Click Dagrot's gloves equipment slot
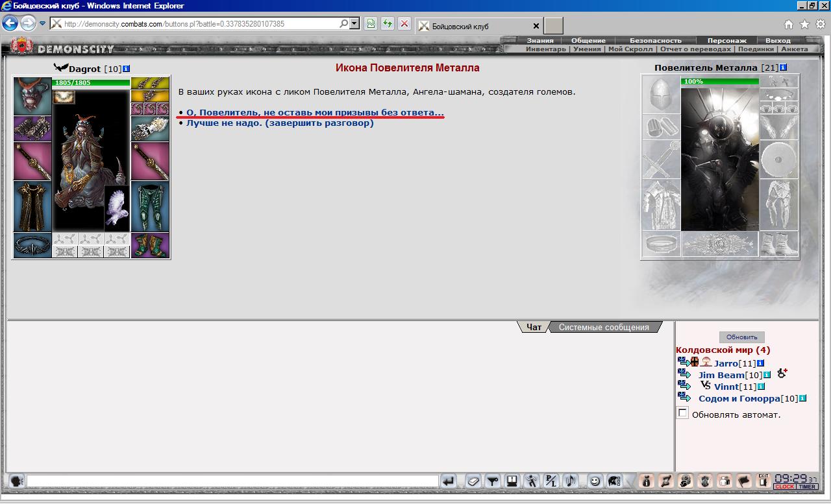The width and height of the screenshot is (831, 504). click(x=150, y=128)
